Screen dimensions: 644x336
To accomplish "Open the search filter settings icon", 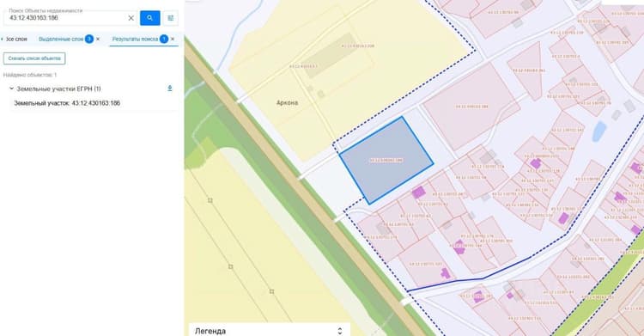I will [171, 18].
